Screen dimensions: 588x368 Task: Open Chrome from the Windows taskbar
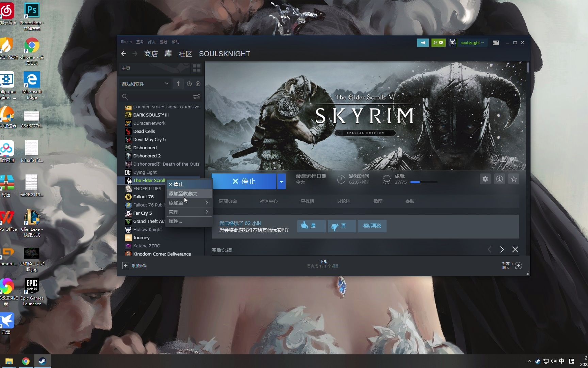[x=26, y=361]
